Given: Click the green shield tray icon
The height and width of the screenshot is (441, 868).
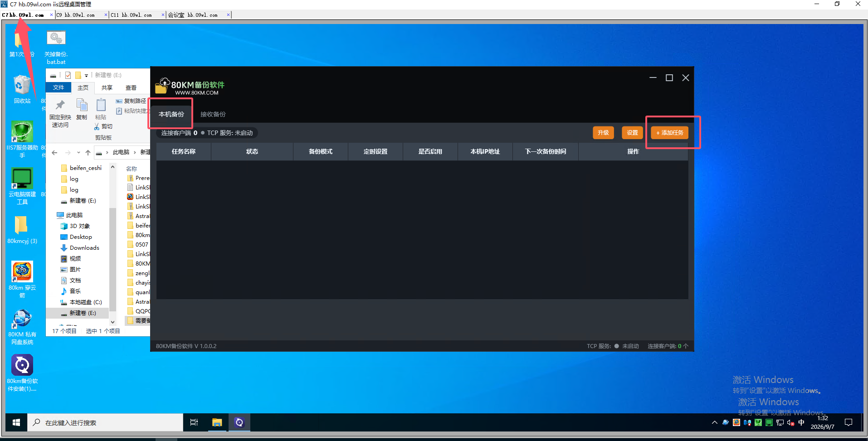Looking at the screenshot, I should (758, 422).
